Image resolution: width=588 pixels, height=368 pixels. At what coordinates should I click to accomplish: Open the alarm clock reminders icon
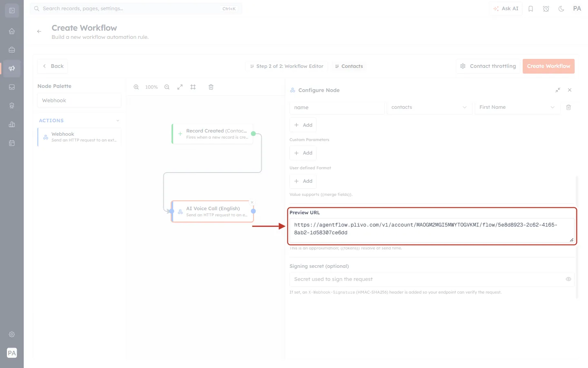coord(546,9)
